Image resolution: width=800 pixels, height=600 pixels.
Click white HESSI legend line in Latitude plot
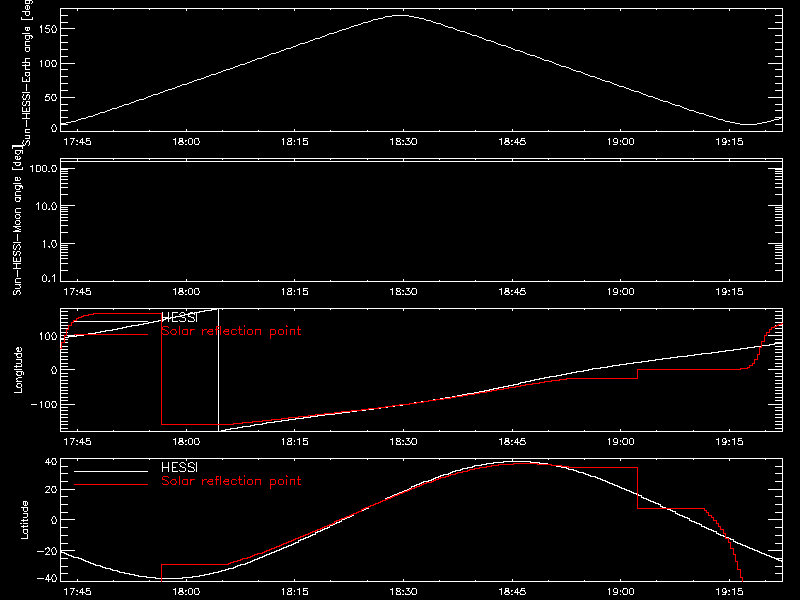coord(111,471)
